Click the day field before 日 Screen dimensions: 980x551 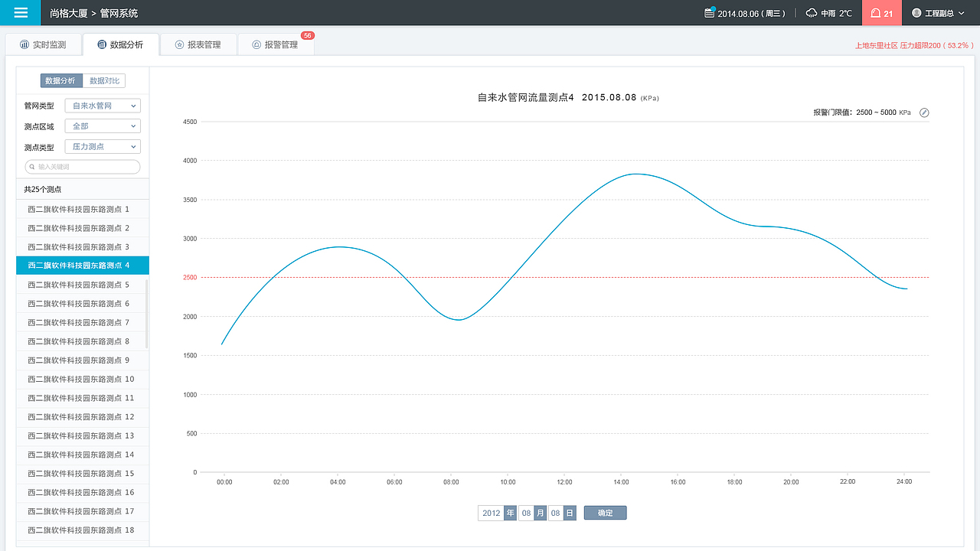(x=556, y=513)
